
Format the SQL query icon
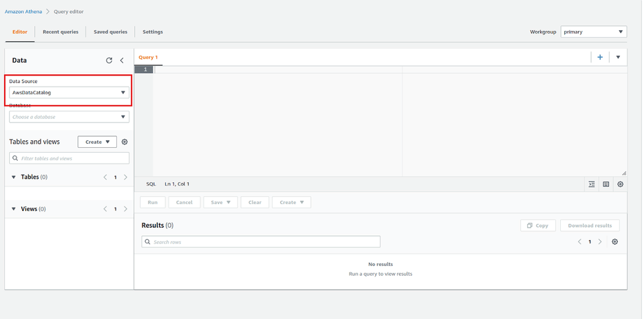tap(592, 184)
